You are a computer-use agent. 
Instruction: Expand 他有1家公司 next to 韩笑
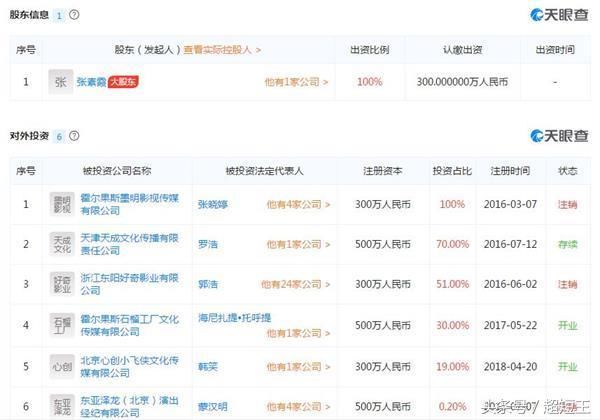click(298, 366)
